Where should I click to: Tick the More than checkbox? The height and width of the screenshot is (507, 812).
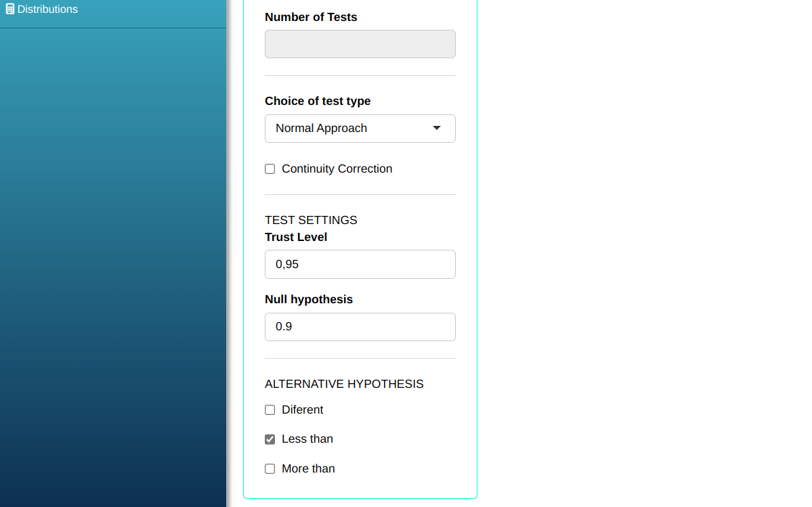click(x=270, y=469)
